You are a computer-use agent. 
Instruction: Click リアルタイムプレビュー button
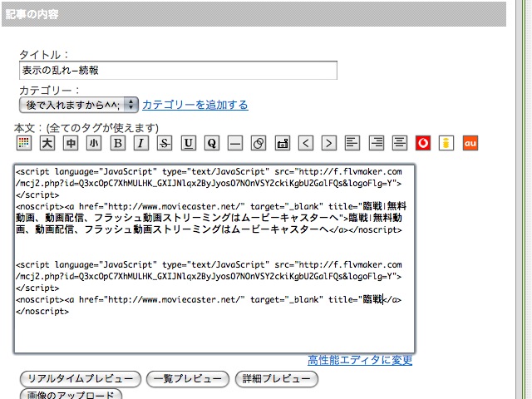coord(81,379)
